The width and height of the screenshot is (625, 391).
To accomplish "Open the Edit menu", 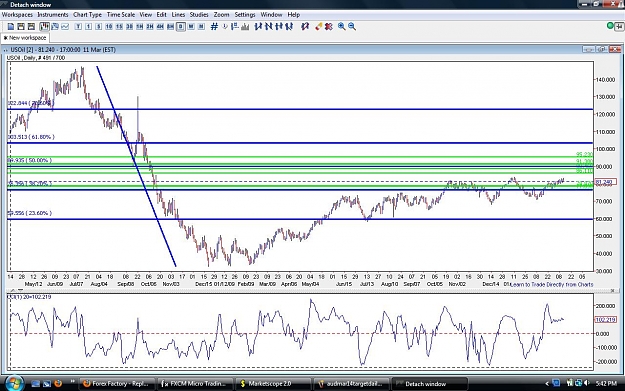I will (161, 15).
